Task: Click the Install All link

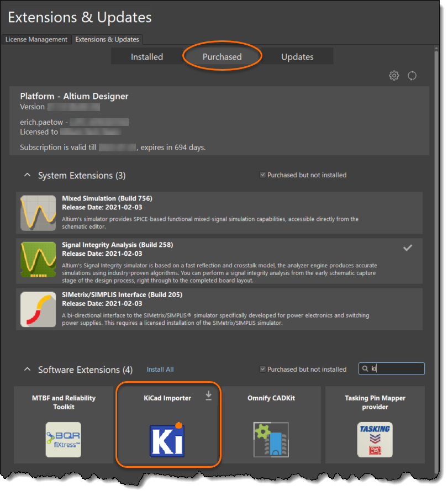Action: pyautogui.click(x=160, y=369)
